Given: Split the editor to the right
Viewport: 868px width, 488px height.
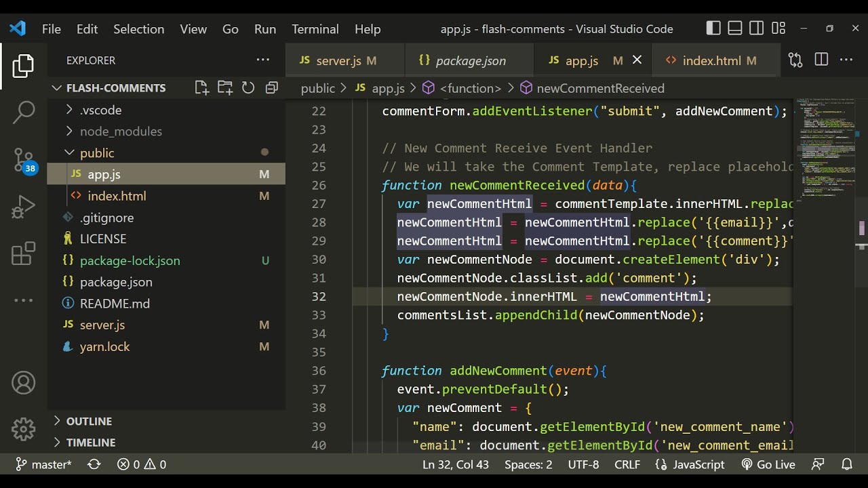Looking at the screenshot, I should click(x=821, y=60).
